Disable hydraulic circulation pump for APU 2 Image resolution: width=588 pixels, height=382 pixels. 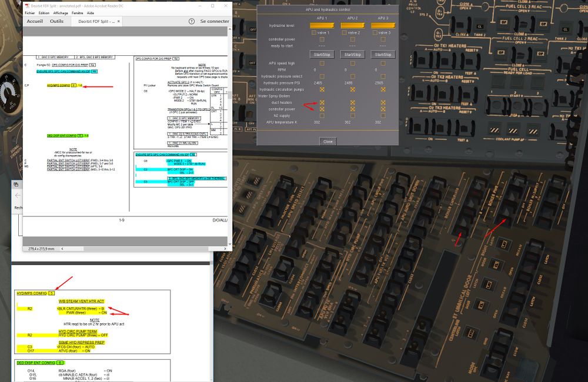(352, 89)
